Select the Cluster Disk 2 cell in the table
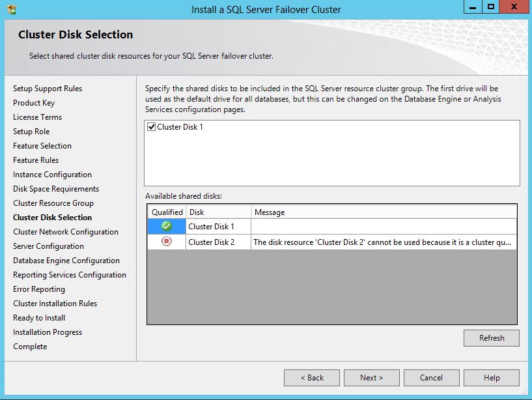Screen dimensions: 532x400 (219, 242)
